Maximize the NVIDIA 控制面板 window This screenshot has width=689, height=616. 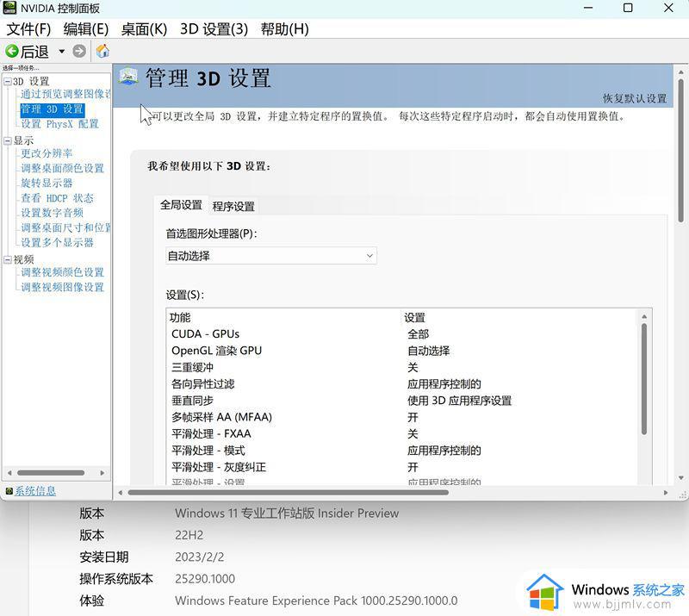[x=628, y=8]
